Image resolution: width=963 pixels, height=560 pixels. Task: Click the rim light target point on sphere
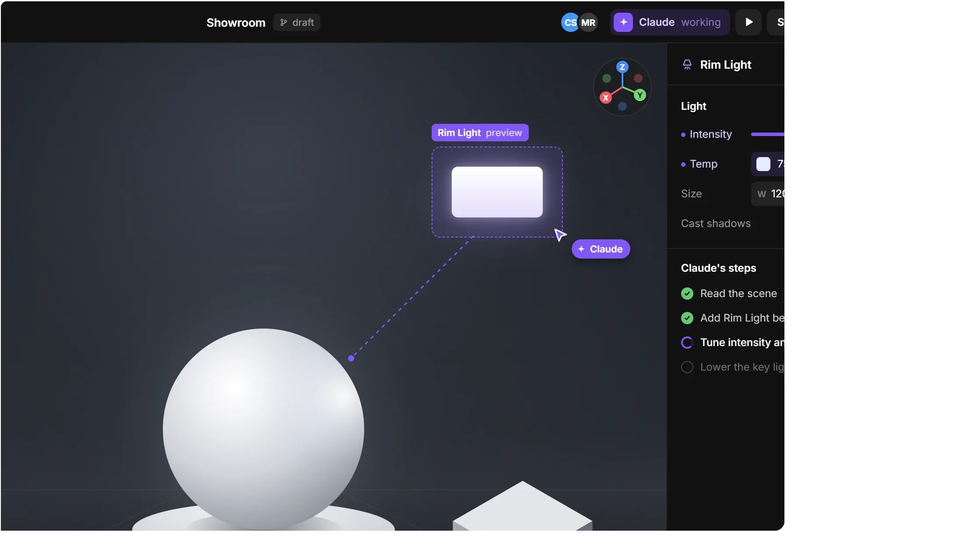(x=351, y=358)
